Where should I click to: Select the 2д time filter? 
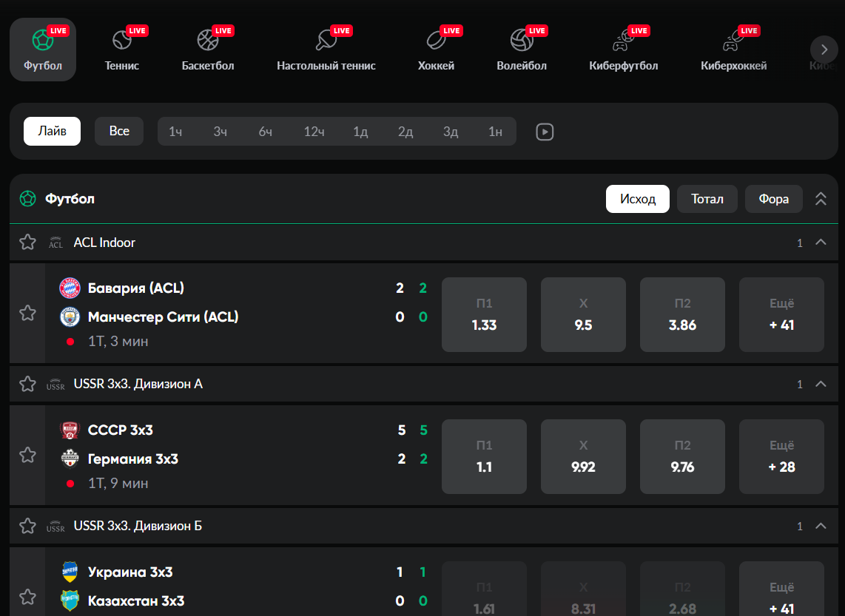pyautogui.click(x=405, y=132)
